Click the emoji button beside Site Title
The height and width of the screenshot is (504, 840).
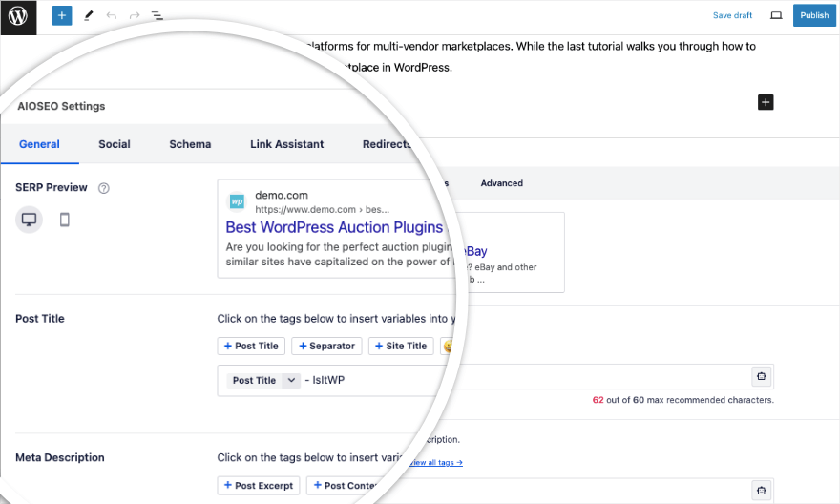point(448,346)
